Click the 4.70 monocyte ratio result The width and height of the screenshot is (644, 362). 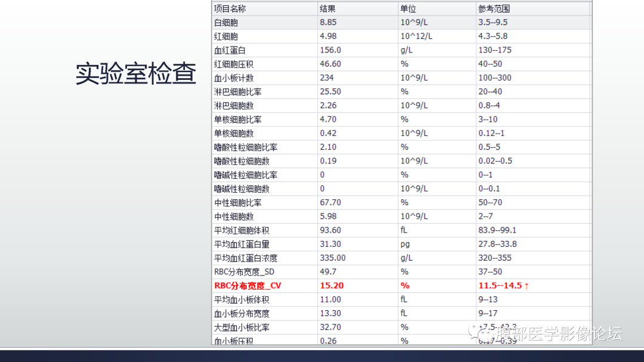click(x=328, y=119)
